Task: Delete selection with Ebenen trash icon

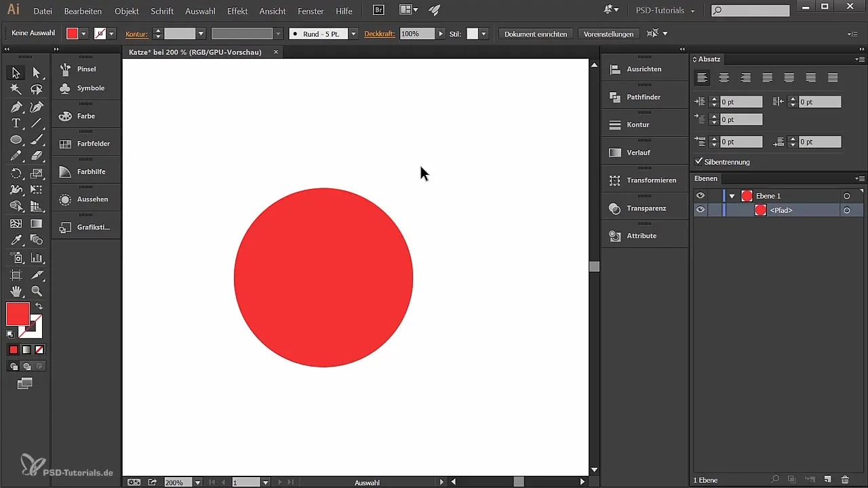Action: point(845,480)
